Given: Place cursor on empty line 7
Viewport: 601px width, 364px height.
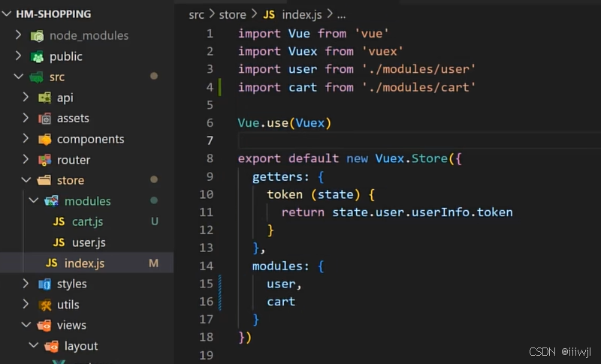Looking at the screenshot, I should pyautogui.click(x=419, y=140).
